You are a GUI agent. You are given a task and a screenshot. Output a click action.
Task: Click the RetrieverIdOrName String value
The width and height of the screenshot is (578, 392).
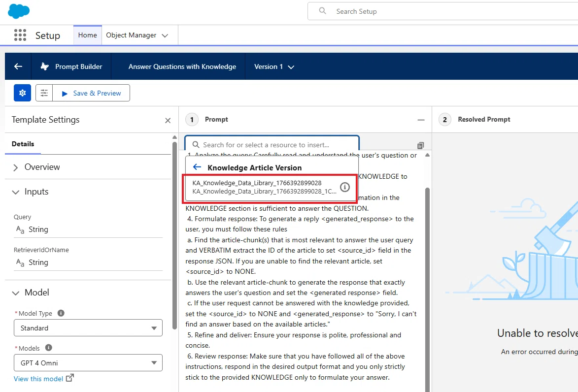pyautogui.click(x=38, y=262)
